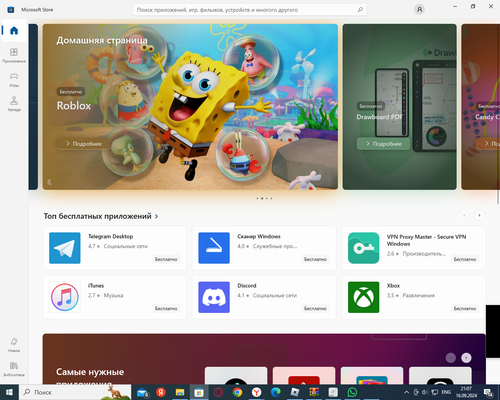500x400 pixels.
Task: Open the What's New sidebar icon
Action: click(14, 345)
